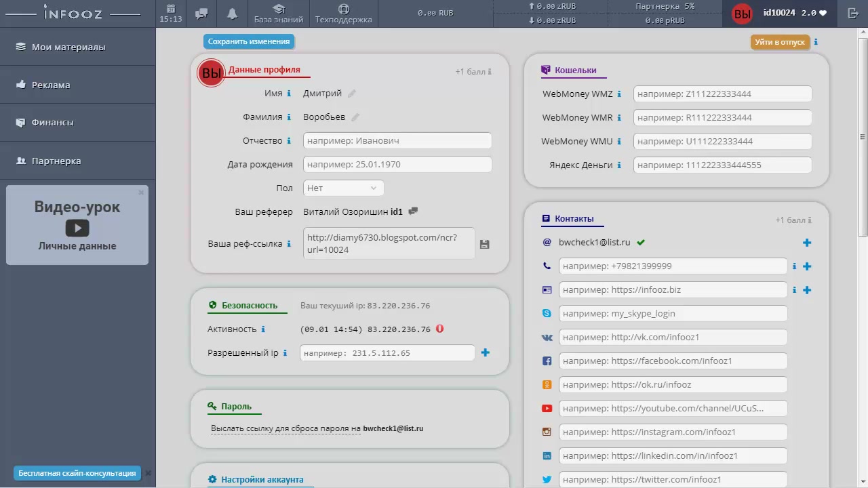Click WebMoney WMZ input field
Image resolution: width=868 pixels, height=488 pixels.
tap(723, 94)
